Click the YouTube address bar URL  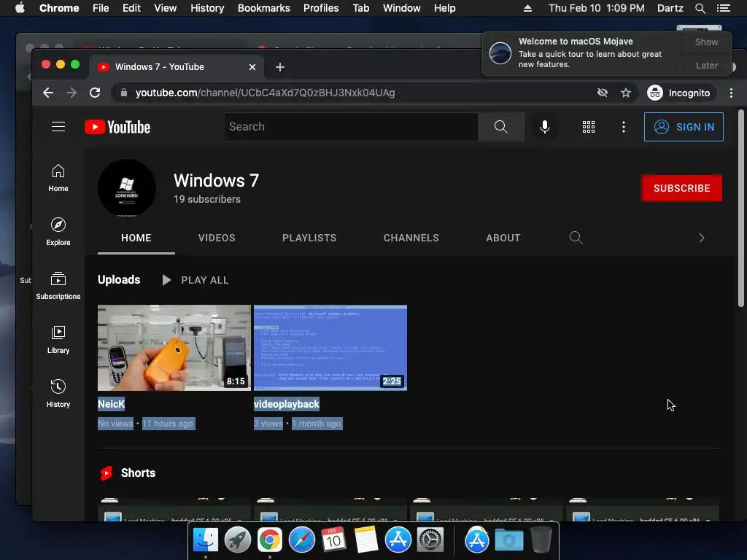click(265, 93)
